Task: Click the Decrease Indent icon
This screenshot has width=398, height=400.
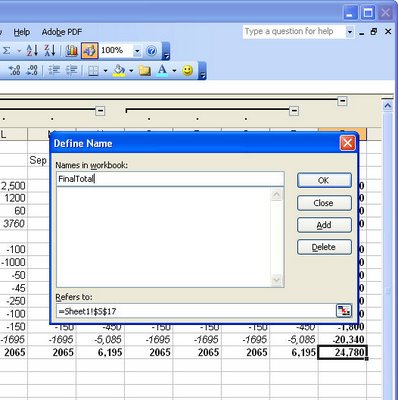Action: coord(54,70)
